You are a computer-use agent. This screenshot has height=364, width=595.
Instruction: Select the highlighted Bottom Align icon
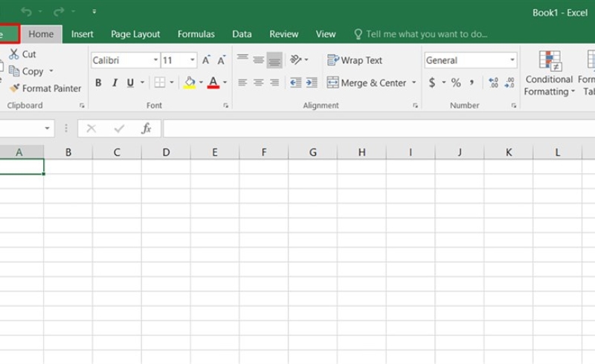274,60
